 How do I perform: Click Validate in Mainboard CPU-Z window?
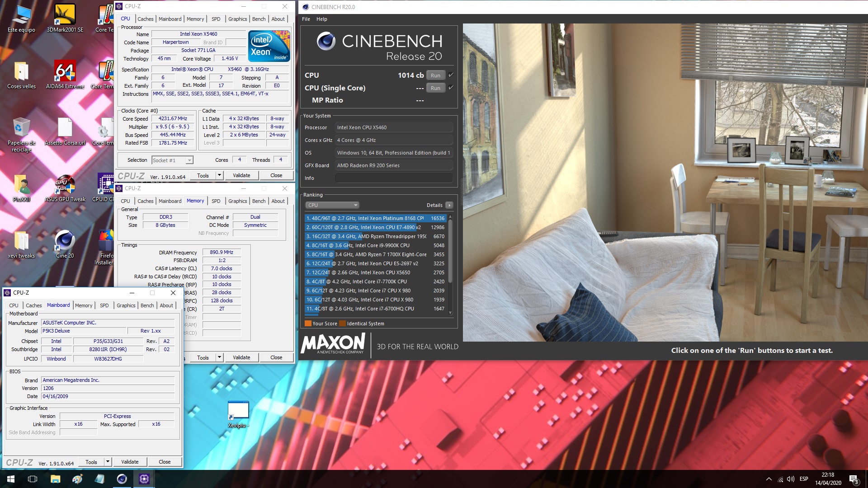point(130,462)
